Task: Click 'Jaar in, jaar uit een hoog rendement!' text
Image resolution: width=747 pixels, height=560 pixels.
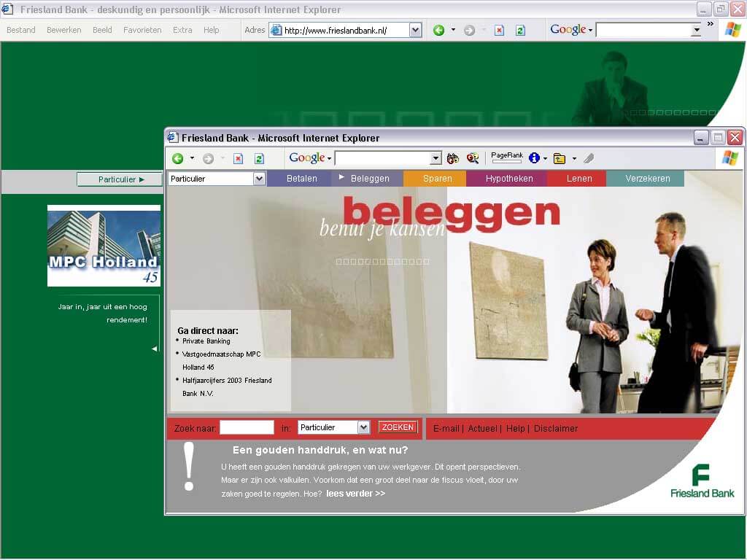Action: click(x=103, y=314)
